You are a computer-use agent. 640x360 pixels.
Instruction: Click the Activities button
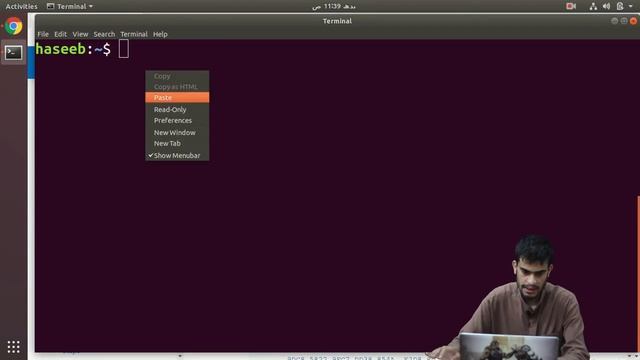pyautogui.click(x=21, y=6)
